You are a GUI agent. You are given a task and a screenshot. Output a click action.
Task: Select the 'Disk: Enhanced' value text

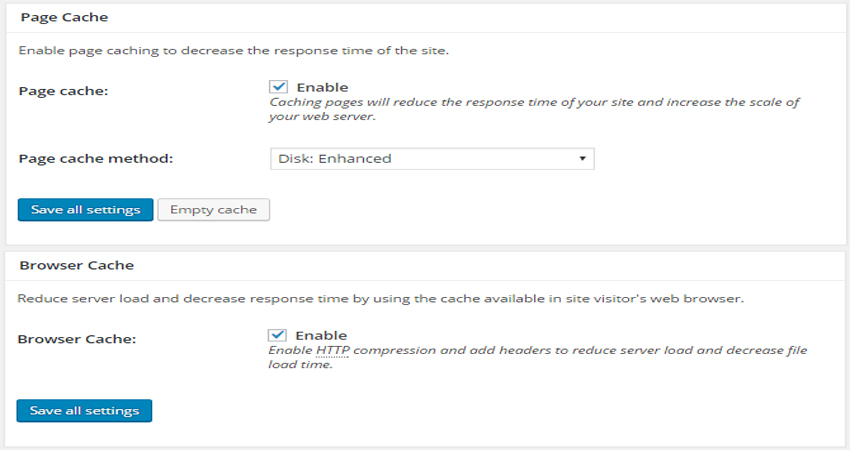point(334,159)
